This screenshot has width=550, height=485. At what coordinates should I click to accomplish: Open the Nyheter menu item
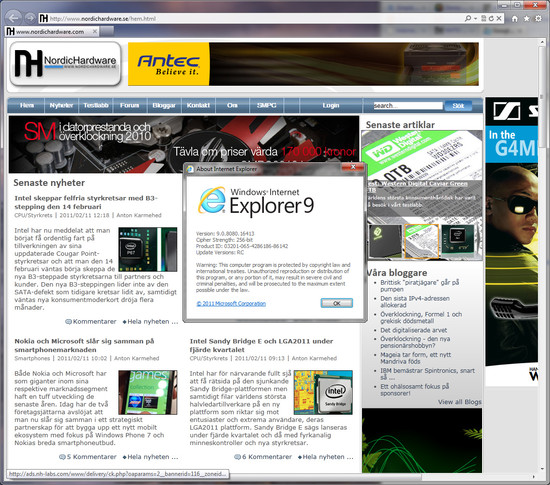(x=61, y=105)
